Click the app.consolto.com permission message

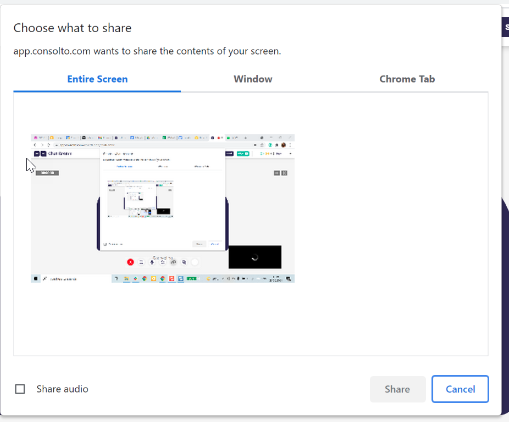[x=147, y=51]
